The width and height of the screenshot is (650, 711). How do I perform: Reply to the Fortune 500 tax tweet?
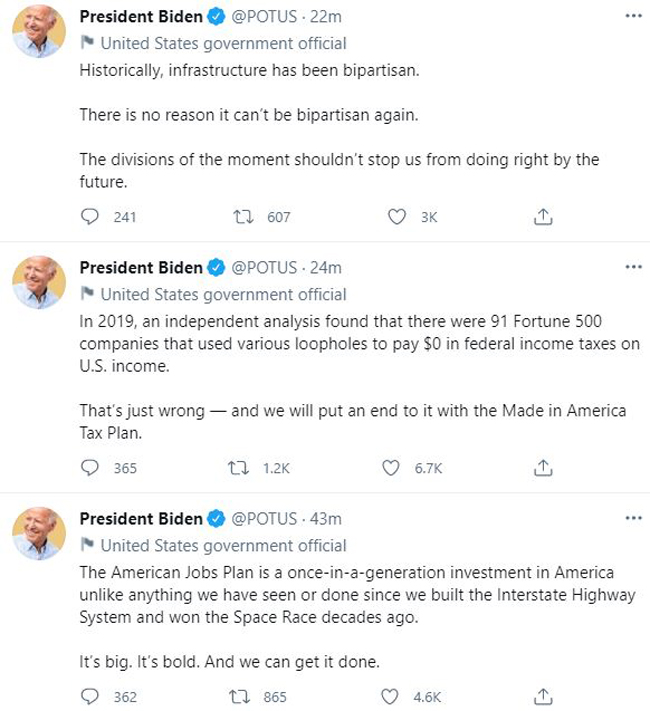pyautogui.click(x=90, y=467)
